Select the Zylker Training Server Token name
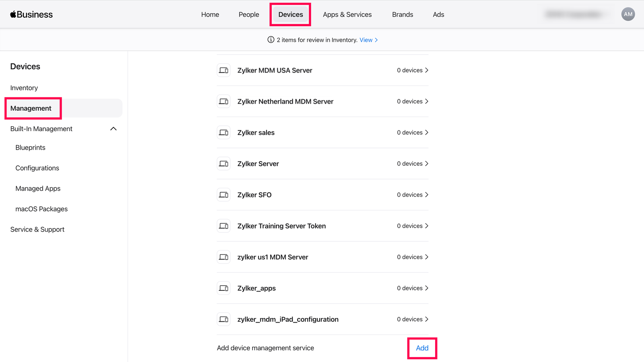 282,226
